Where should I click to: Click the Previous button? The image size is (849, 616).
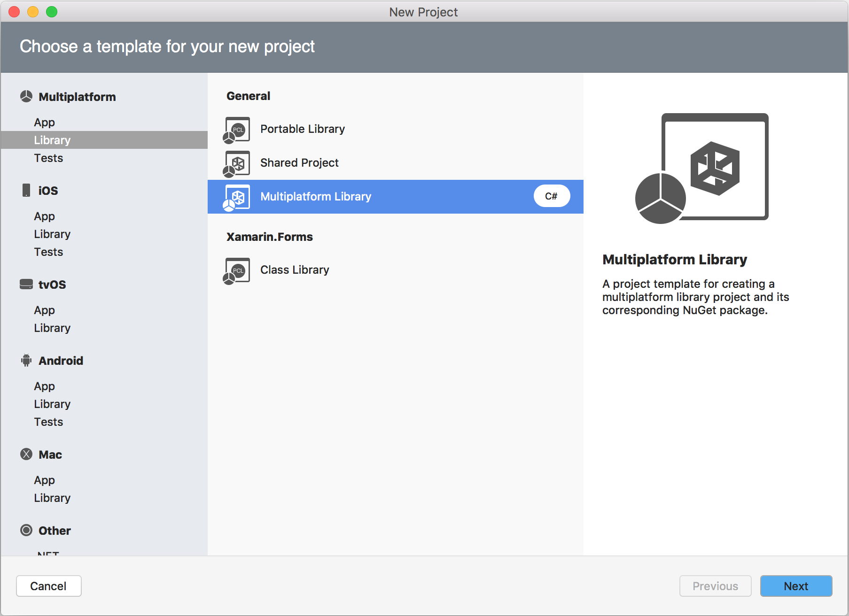tap(715, 586)
